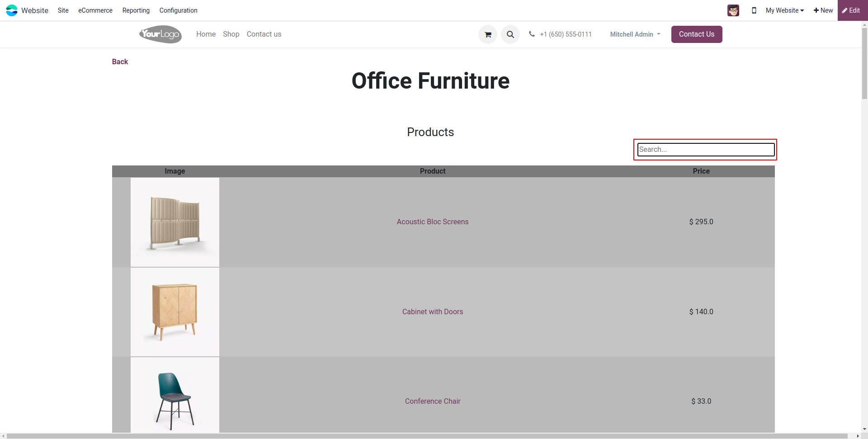Screen dimensions: 868x439
Task: Click the New plus button
Action: pos(823,10)
